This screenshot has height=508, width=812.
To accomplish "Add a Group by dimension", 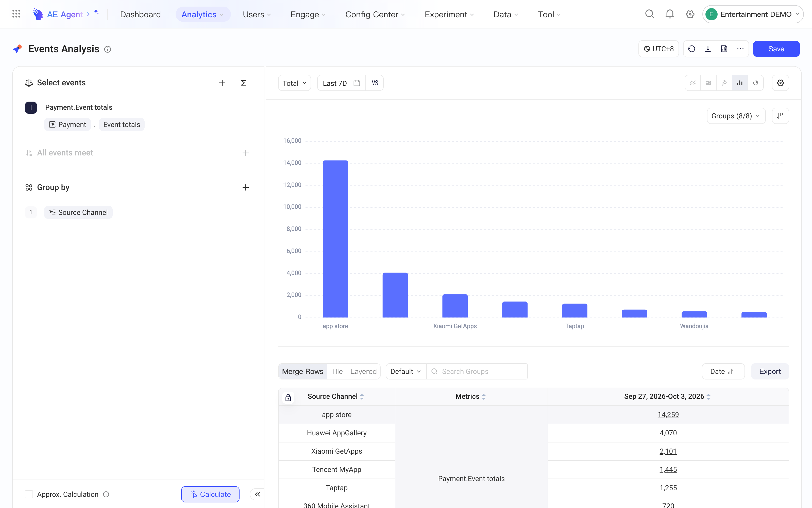I will (246, 187).
